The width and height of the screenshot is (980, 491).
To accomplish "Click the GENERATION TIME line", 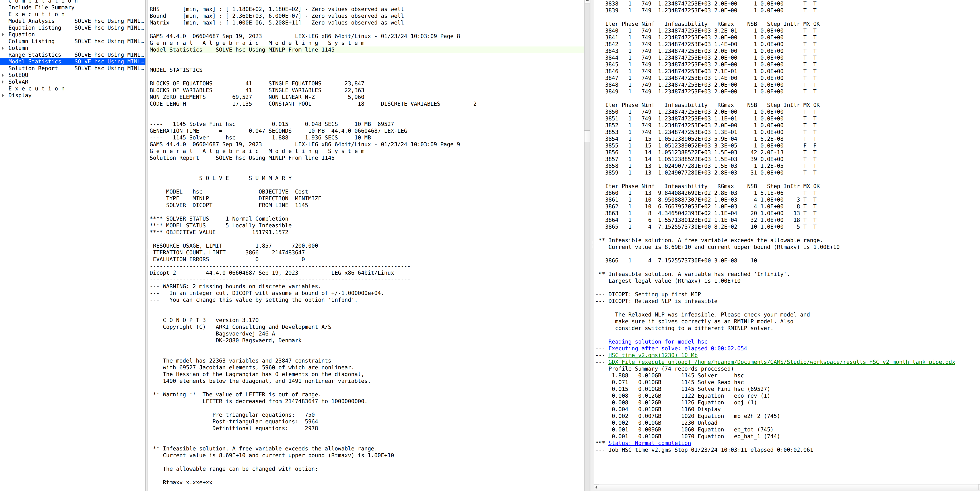I will point(278,131).
